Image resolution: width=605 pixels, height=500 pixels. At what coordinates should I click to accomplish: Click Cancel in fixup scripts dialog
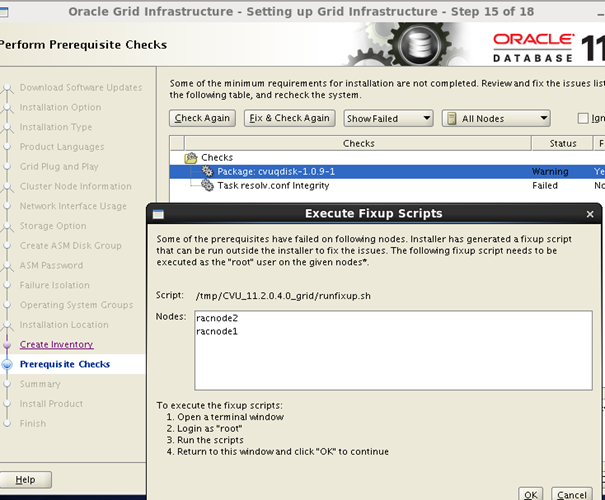(x=572, y=494)
